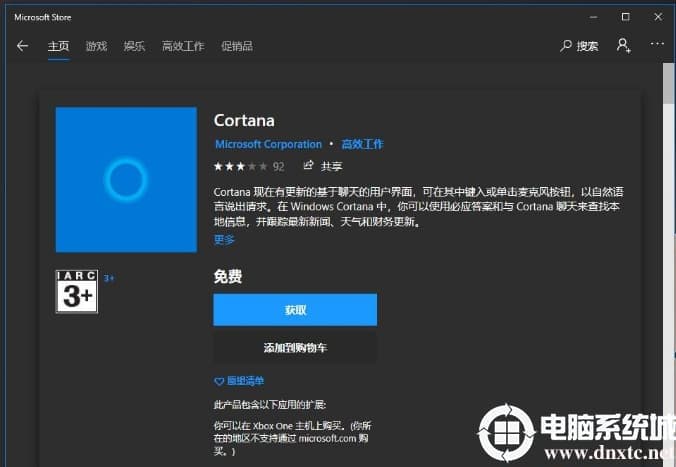Viewport: 676px width, 467px height.
Task: Click the Xbox One purchase notice text
Action: (292, 439)
